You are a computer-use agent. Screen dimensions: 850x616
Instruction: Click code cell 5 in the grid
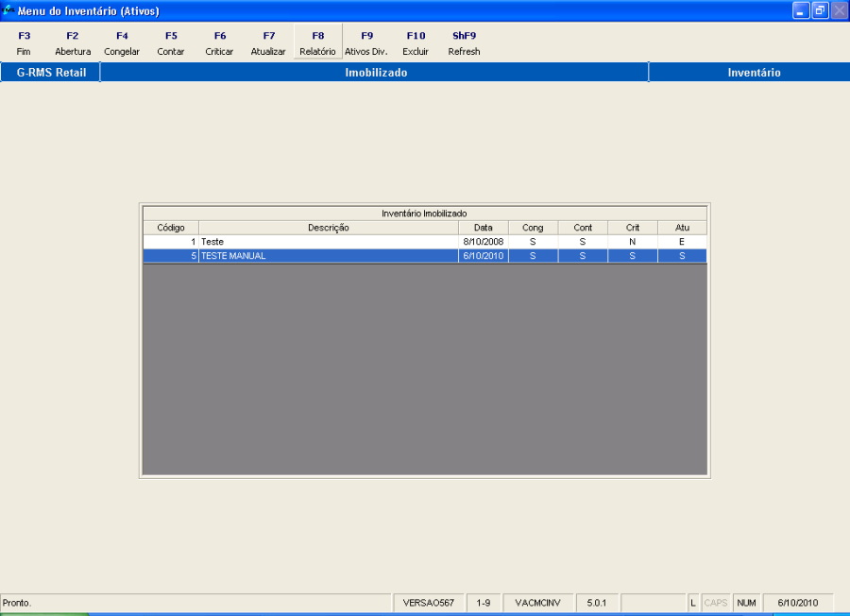171,256
